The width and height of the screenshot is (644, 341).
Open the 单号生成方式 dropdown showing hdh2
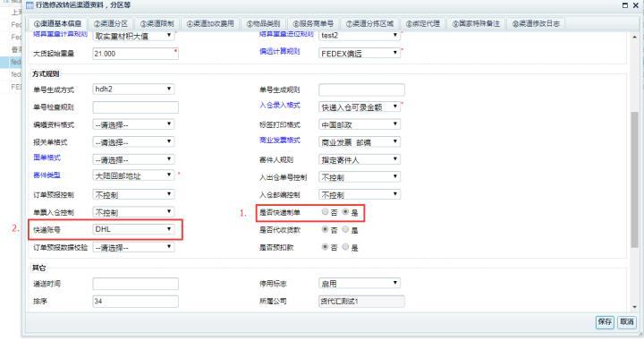click(133, 90)
